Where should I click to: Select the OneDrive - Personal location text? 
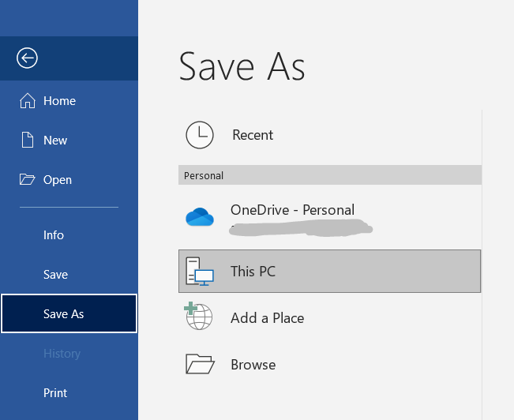tap(292, 210)
